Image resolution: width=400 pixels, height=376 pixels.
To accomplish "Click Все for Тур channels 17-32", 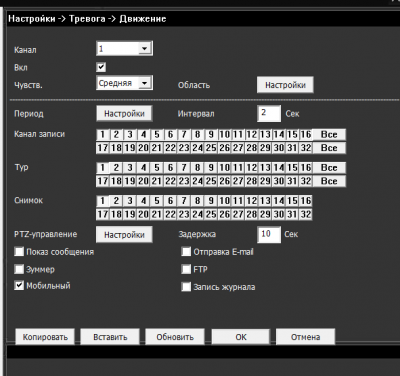I will click(x=329, y=181).
